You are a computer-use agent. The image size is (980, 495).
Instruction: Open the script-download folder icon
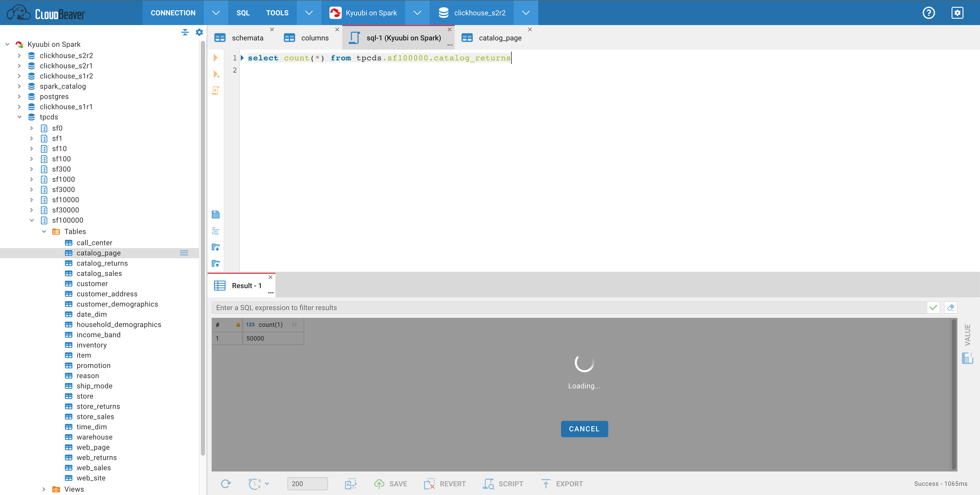(x=216, y=247)
